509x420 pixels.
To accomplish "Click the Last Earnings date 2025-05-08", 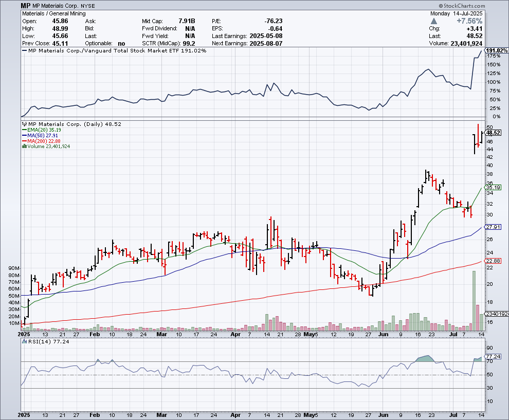I will tap(266, 36).
